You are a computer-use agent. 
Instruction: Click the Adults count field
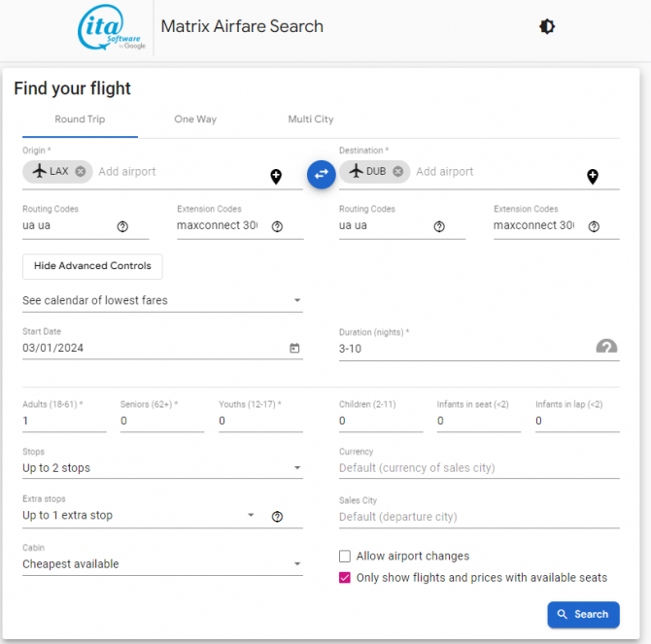coord(64,421)
